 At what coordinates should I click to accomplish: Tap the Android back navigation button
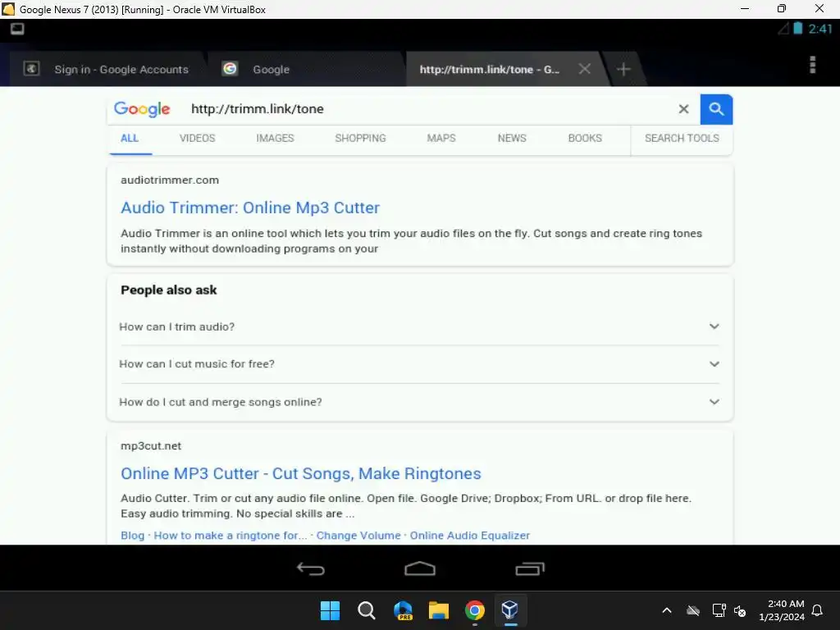[311, 568]
